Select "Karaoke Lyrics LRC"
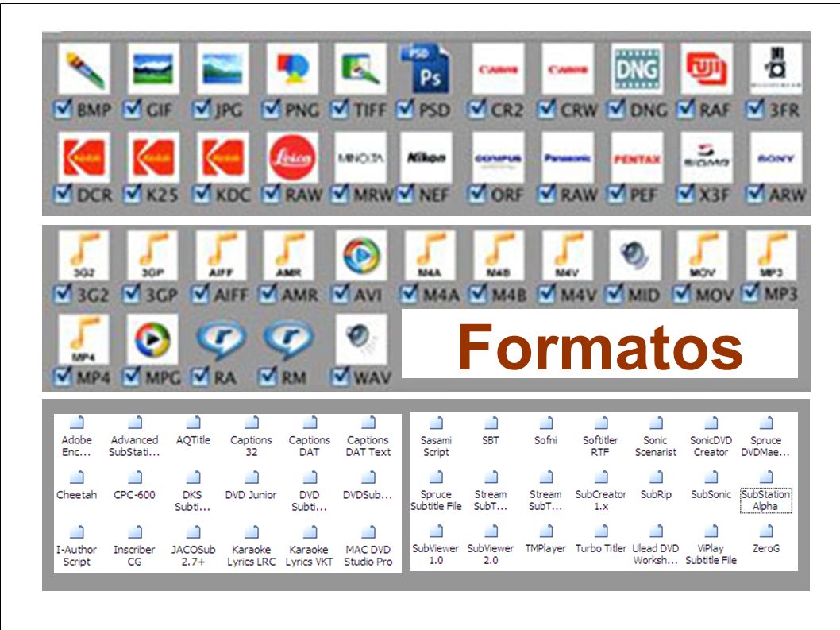Image resolution: width=840 pixels, height=630 pixels. click(251, 547)
